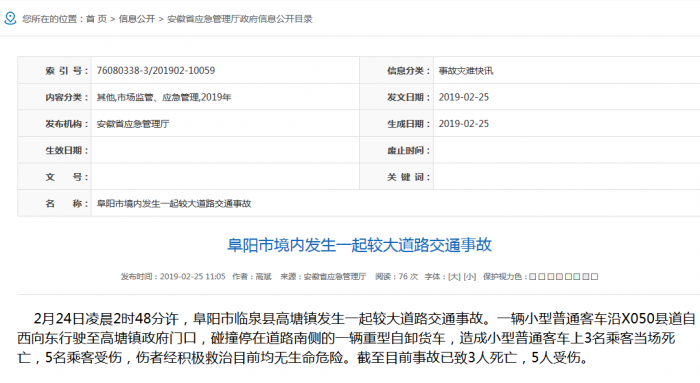
Task: Open the 信息公开 breadcrumb link
Action: (136, 19)
